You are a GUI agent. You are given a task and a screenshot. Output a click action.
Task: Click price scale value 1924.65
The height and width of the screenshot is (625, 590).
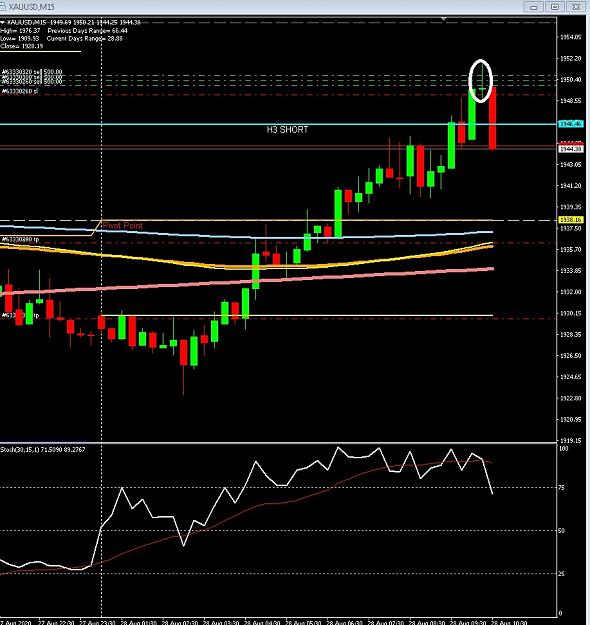click(570, 377)
